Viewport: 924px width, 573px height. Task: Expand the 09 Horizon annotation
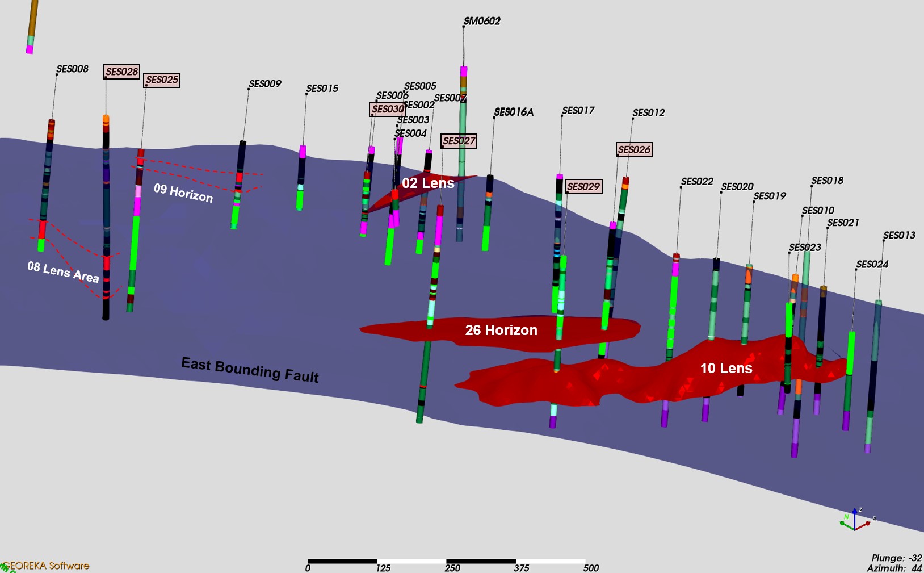183,193
